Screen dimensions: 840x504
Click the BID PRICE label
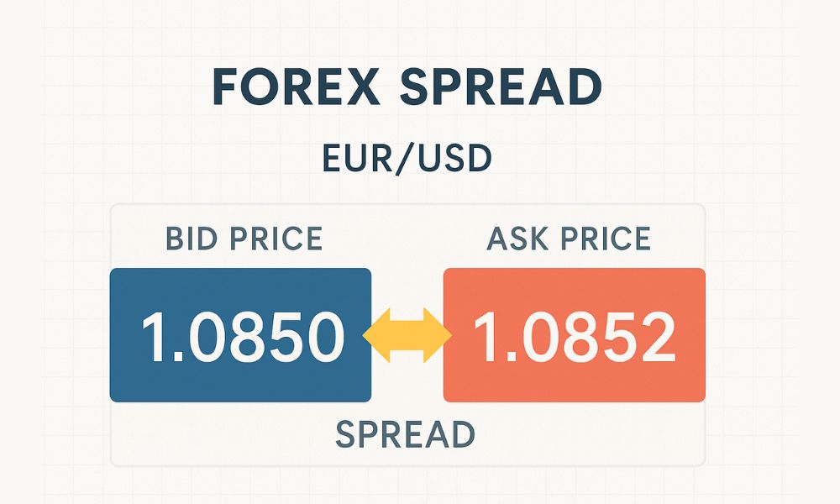click(x=244, y=239)
